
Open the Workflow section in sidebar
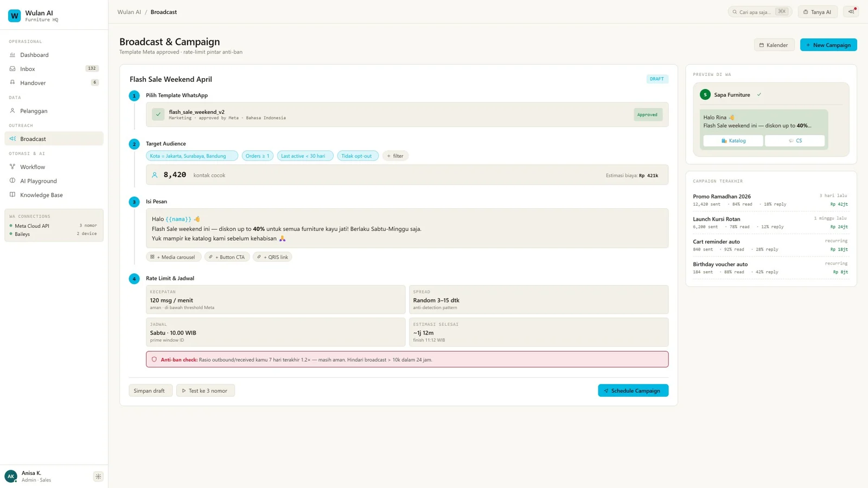[33, 166]
